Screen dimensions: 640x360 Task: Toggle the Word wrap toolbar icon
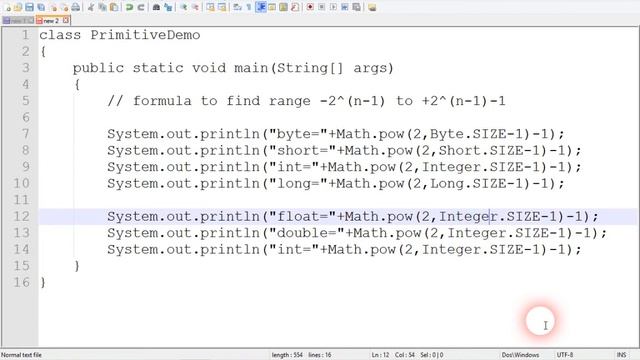(x=237, y=7)
